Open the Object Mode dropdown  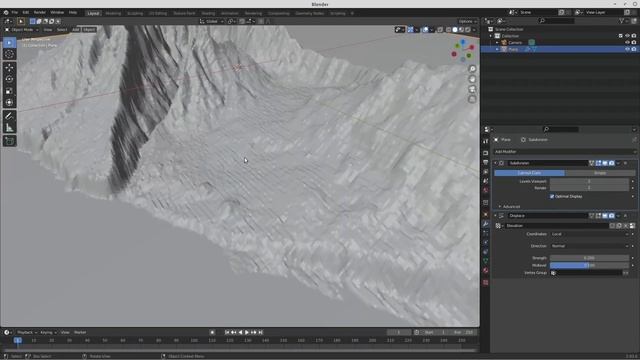click(22, 29)
